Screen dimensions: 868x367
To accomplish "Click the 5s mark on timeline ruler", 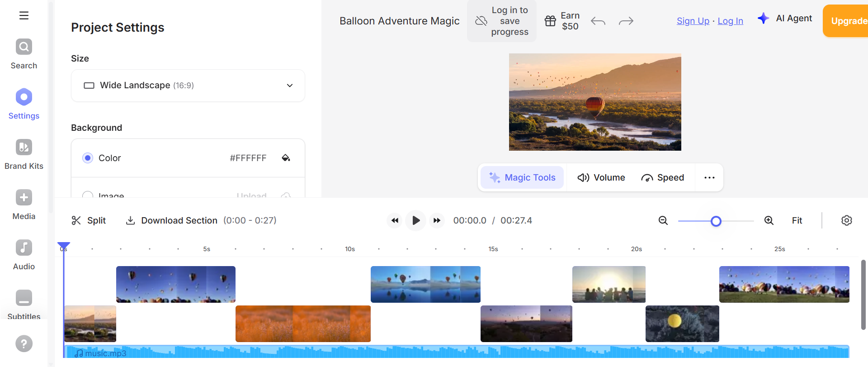I will coord(207,249).
